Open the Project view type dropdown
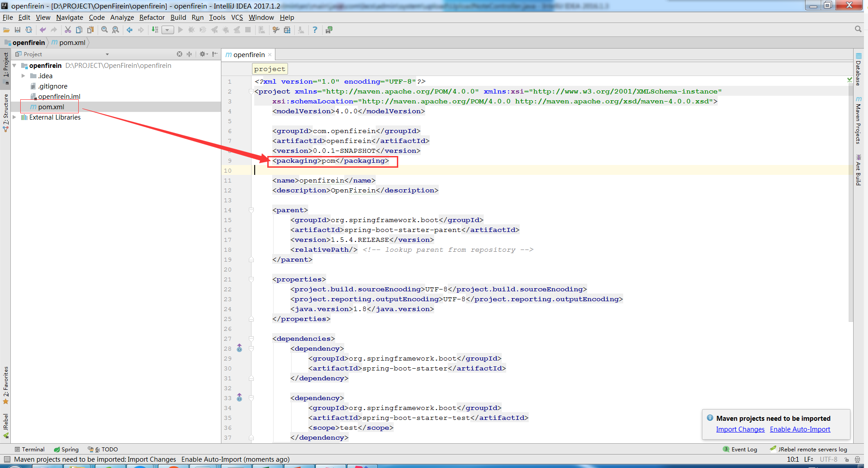 click(107, 54)
